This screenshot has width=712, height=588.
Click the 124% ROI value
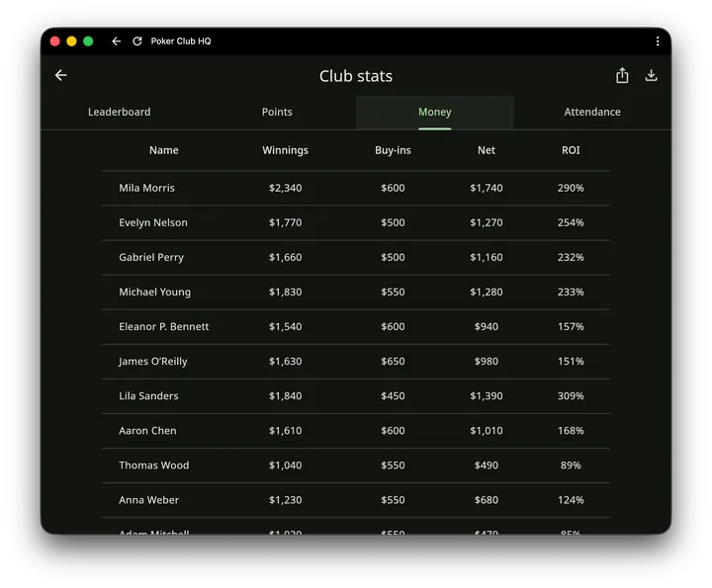[x=571, y=500]
